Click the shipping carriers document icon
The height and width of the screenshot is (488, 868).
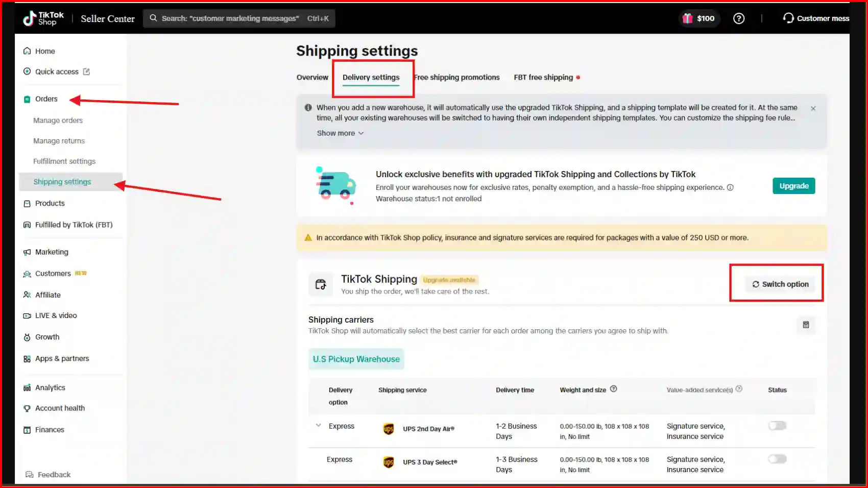pyautogui.click(x=806, y=325)
